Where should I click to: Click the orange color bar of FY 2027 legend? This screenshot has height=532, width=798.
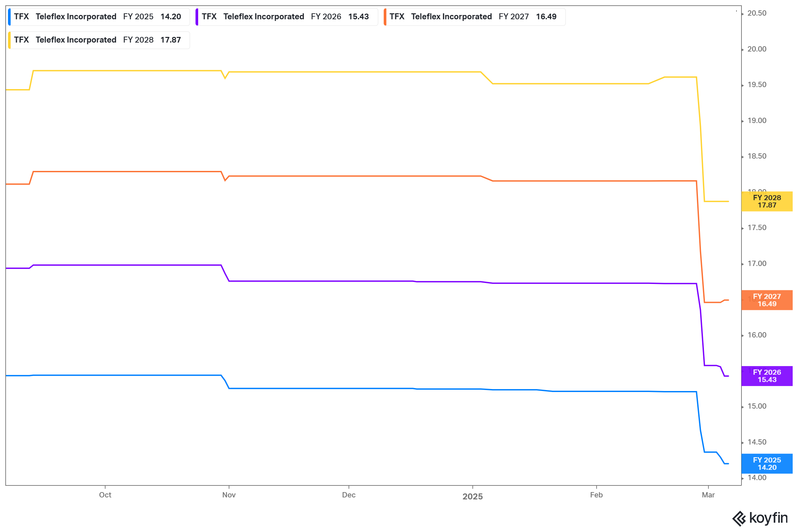point(385,17)
